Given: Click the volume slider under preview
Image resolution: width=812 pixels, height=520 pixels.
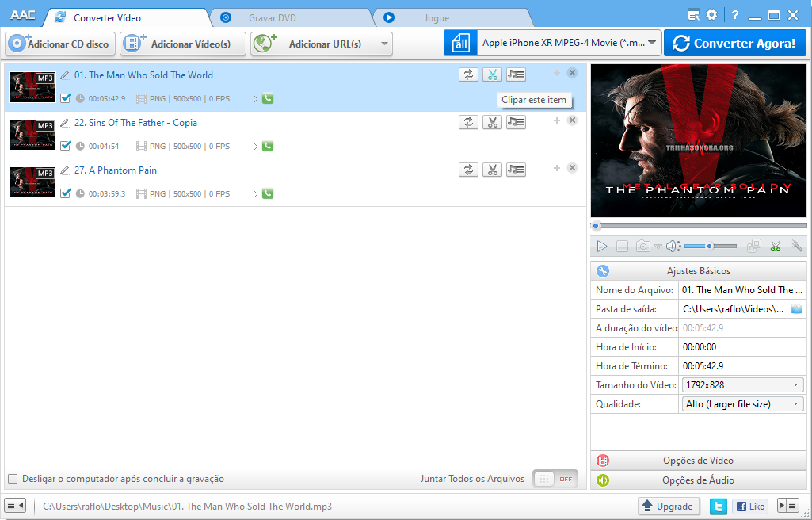Looking at the screenshot, I should point(710,247).
